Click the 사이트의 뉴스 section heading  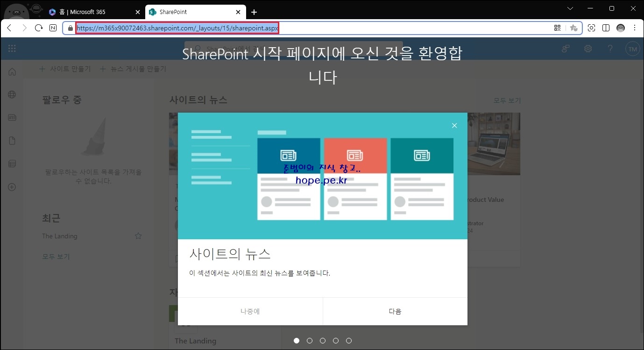point(198,100)
